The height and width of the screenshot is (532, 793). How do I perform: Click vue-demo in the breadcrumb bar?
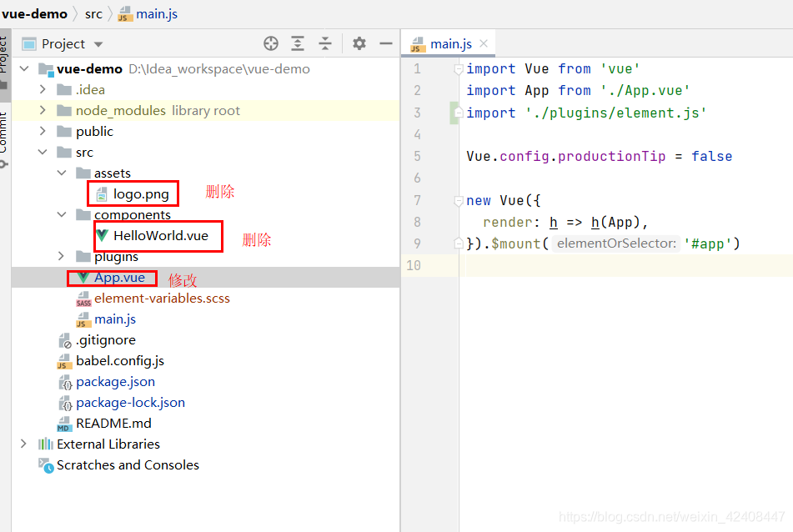(x=34, y=14)
